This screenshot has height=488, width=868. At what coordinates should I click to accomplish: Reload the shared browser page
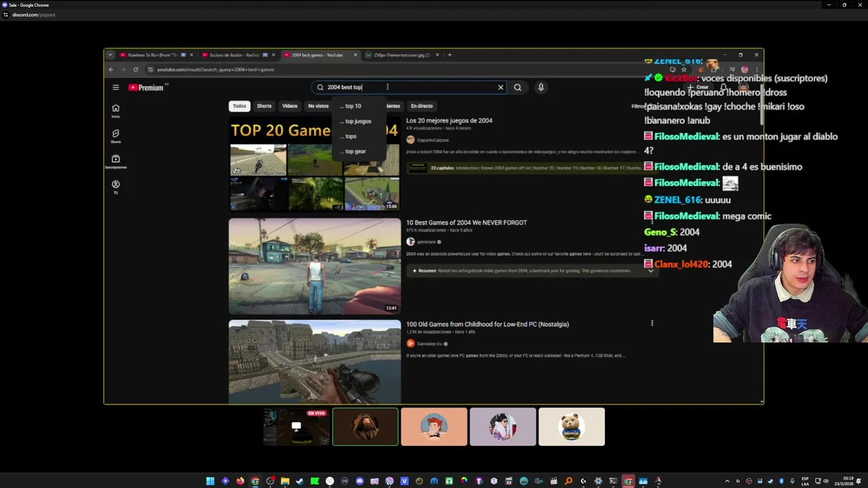tap(136, 69)
